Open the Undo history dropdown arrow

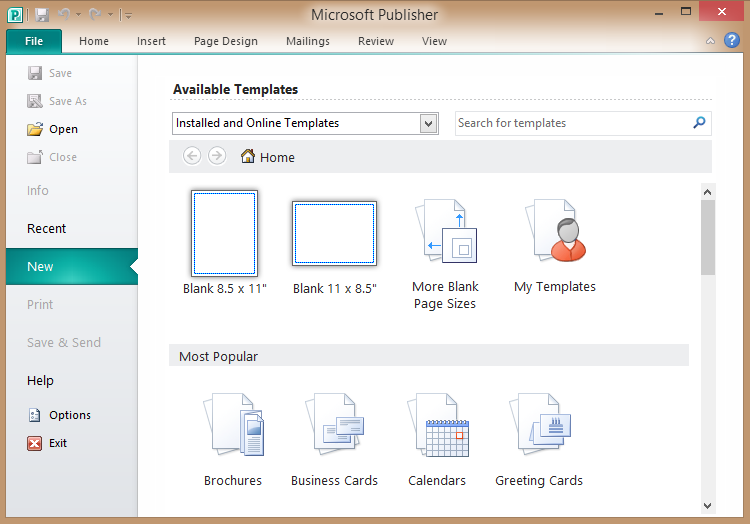click(x=78, y=15)
